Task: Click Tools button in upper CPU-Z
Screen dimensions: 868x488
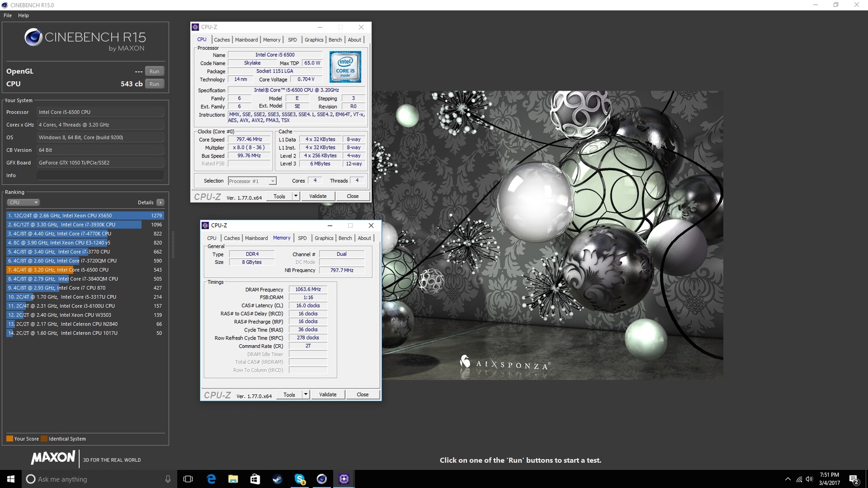Action: [279, 196]
